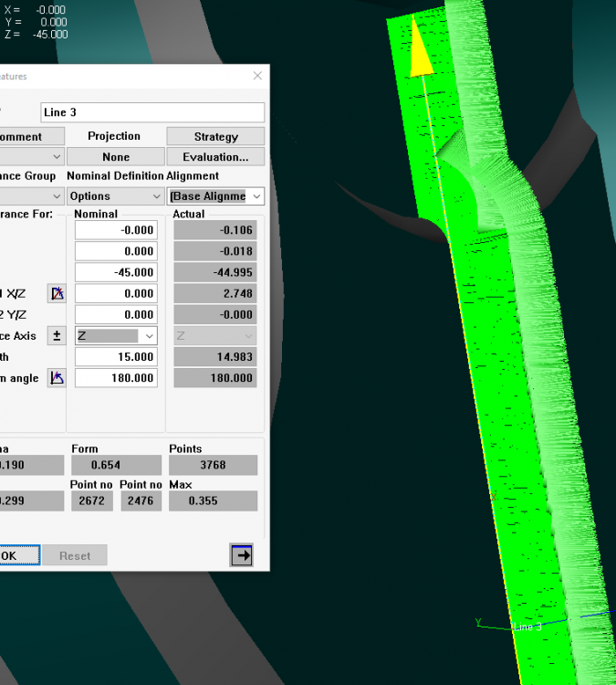Click the right arrow button beside Reset
Screen dimensions: 616x685
click(241, 555)
